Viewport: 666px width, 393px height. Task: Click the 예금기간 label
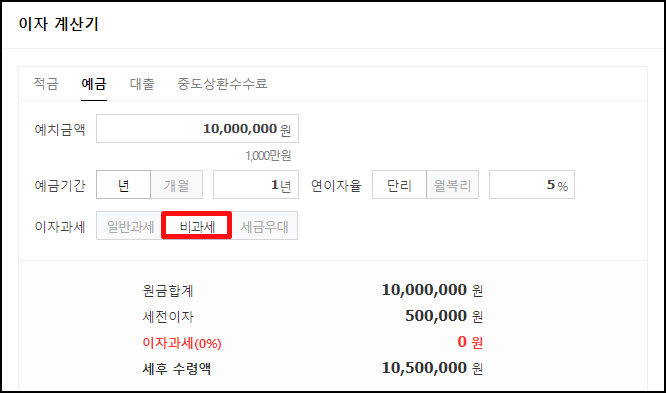[60, 185]
